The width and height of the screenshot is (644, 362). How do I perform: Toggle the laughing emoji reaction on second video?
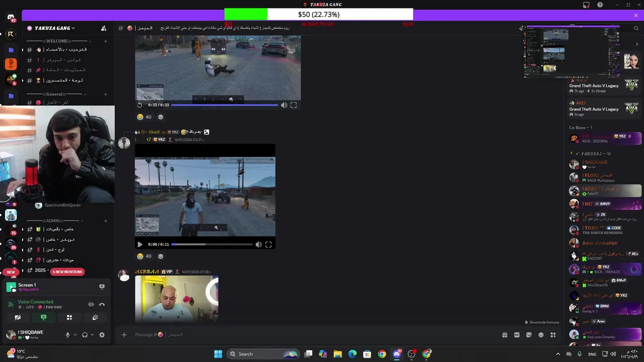point(144,256)
